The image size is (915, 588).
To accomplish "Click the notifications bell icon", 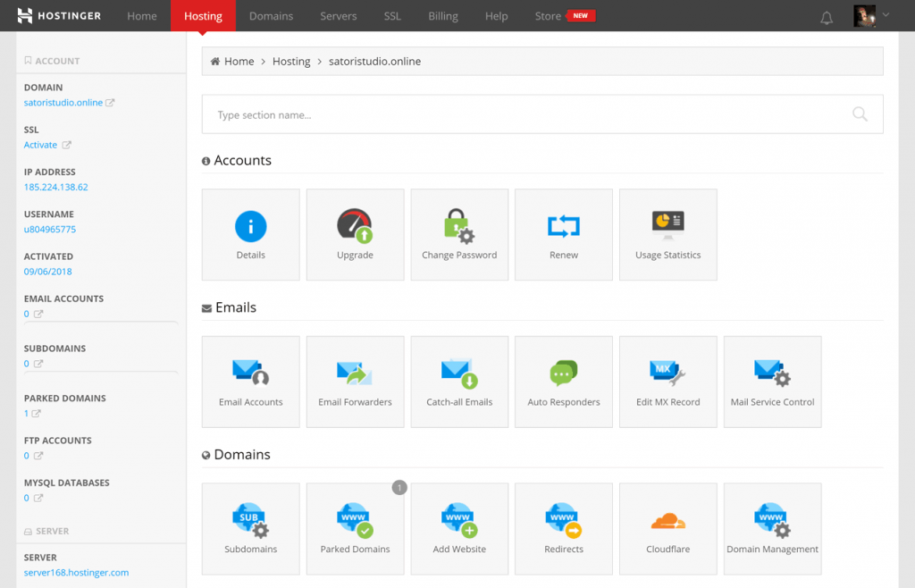I will click(827, 17).
